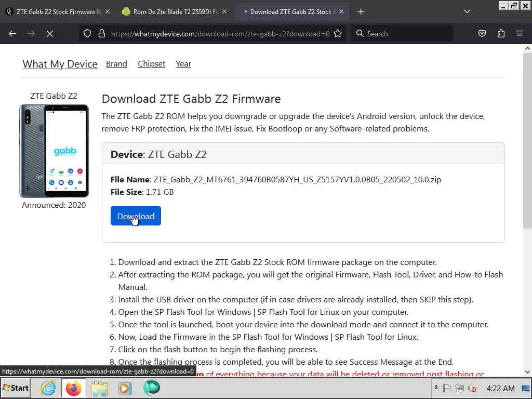Click the network tray icon
Viewport: 532px width, 399px height.
pyautogui.click(x=460, y=388)
